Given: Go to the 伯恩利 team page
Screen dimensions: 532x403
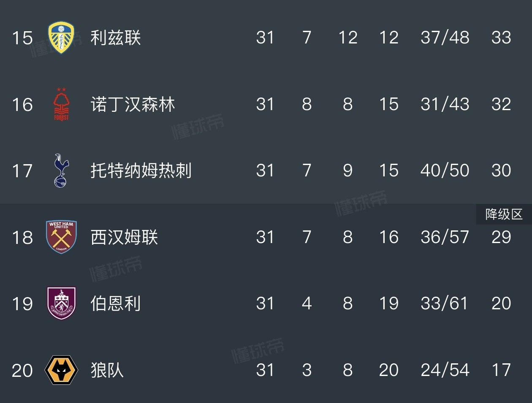Looking at the screenshot, I should coord(115,303).
